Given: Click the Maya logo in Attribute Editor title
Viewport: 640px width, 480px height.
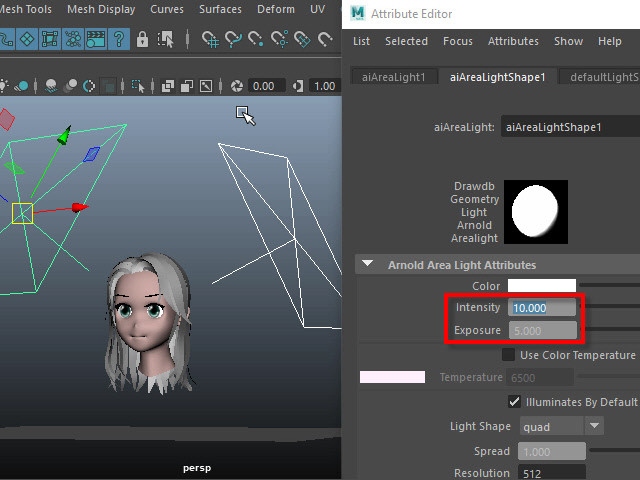Looking at the screenshot, I should click(x=357, y=14).
